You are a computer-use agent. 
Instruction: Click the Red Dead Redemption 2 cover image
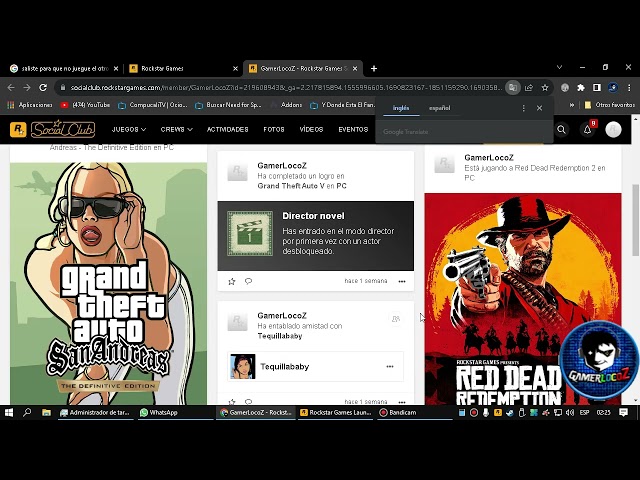coord(523,299)
